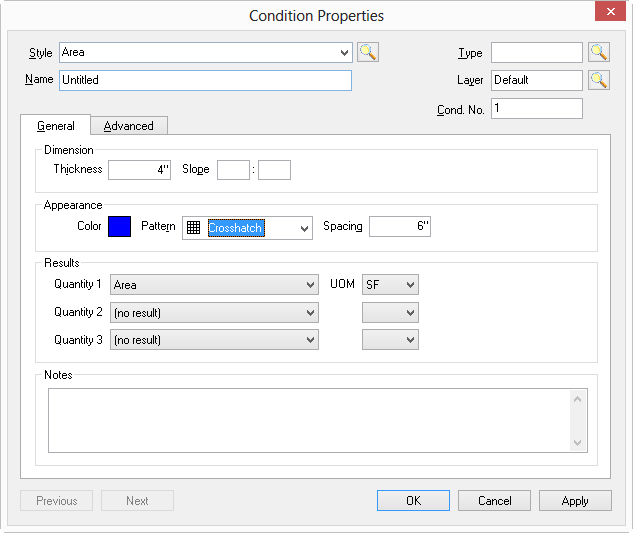Open the blue Color swatch picker
The width and height of the screenshot is (633, 533).
pyautogui.click(x=119, y=226)
